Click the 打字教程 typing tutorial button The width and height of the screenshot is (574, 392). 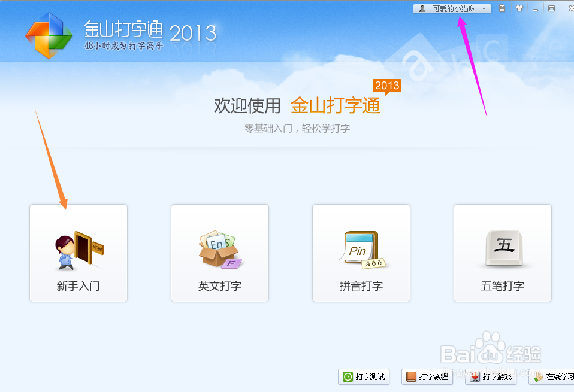pos(427,376)
